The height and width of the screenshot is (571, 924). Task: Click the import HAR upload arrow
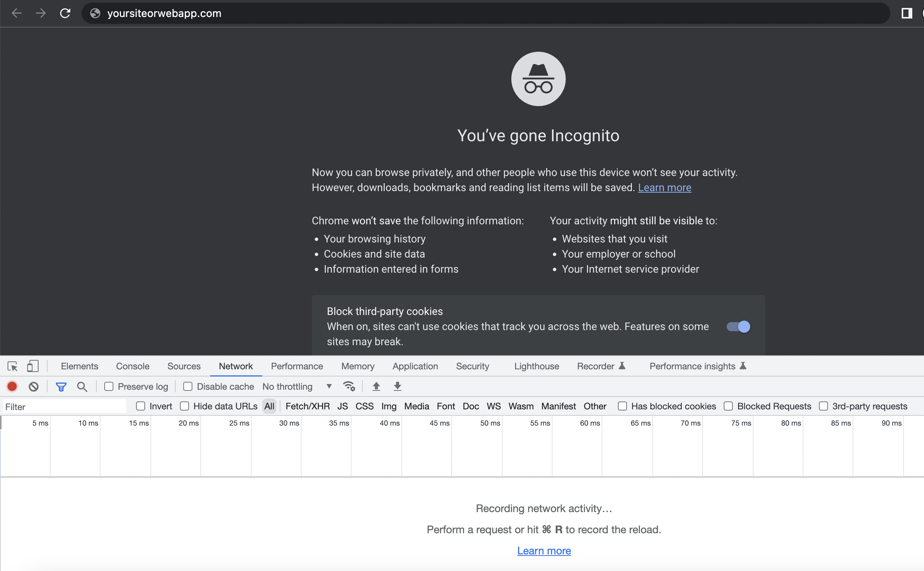pyautogui.click(x=376, y=386)
